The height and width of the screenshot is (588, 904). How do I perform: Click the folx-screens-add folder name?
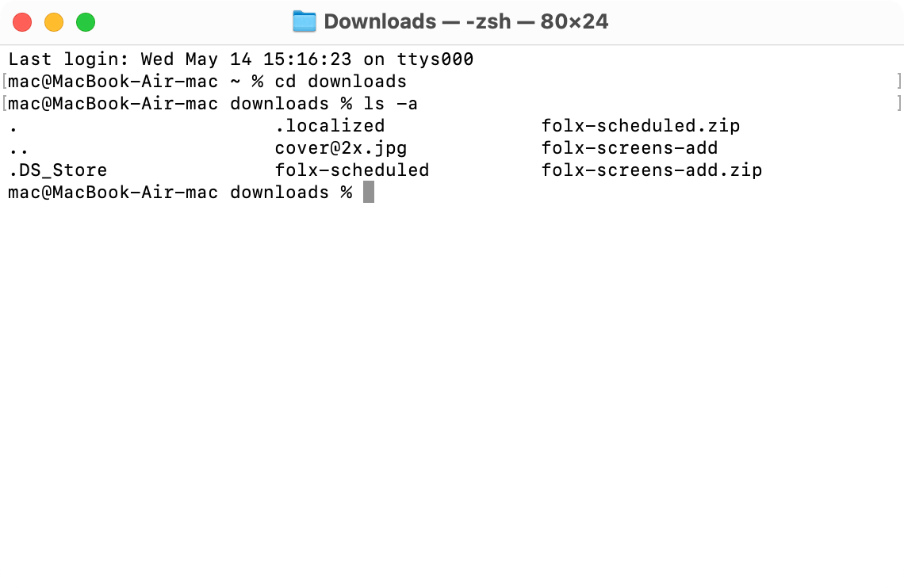629,148
